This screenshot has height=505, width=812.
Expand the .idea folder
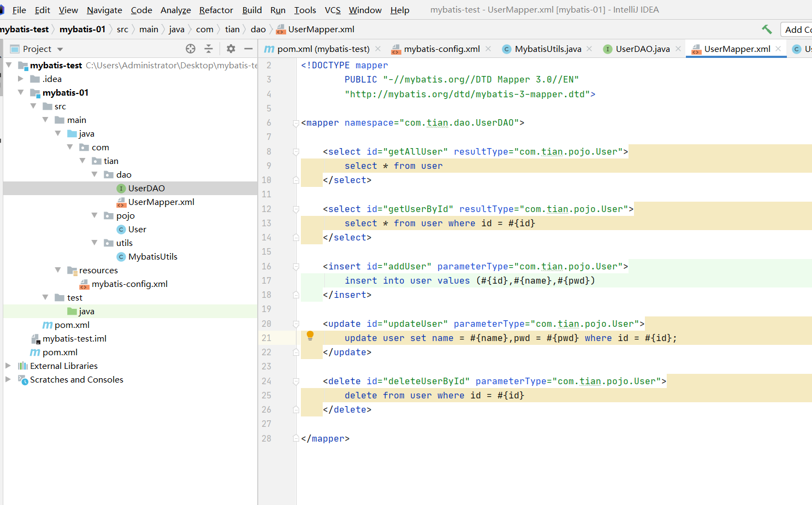[x=21, y=79]
